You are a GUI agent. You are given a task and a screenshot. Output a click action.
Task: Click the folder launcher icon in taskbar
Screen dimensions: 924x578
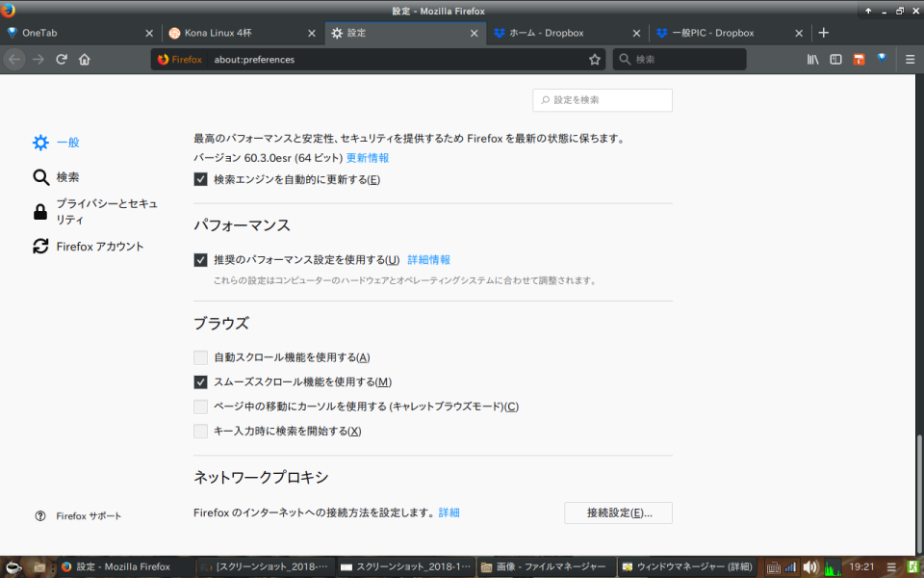[x=40, y=566]
